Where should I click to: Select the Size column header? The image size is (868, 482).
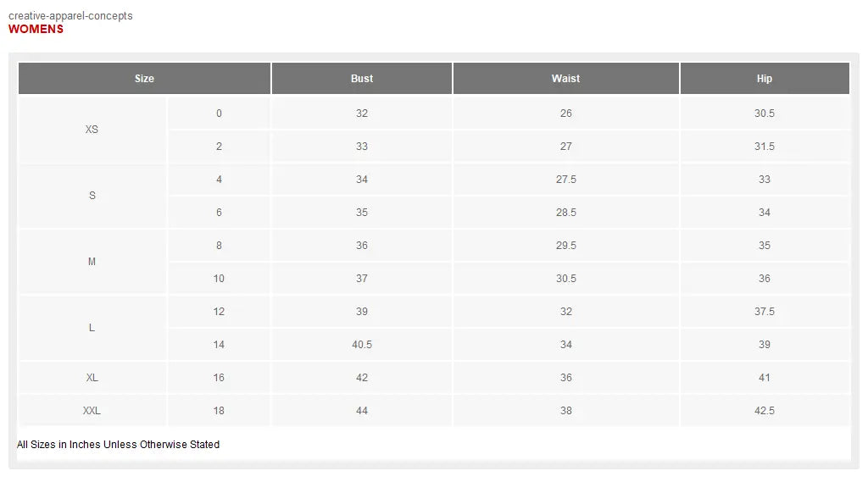pyautogui.click(x=144, y=79)
